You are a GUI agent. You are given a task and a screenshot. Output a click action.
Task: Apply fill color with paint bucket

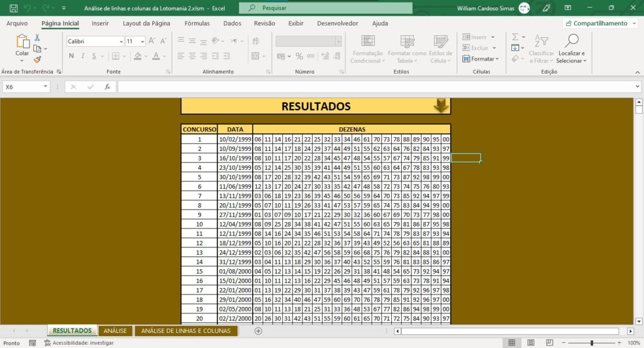pyautogui.click(x=138, y=56)
